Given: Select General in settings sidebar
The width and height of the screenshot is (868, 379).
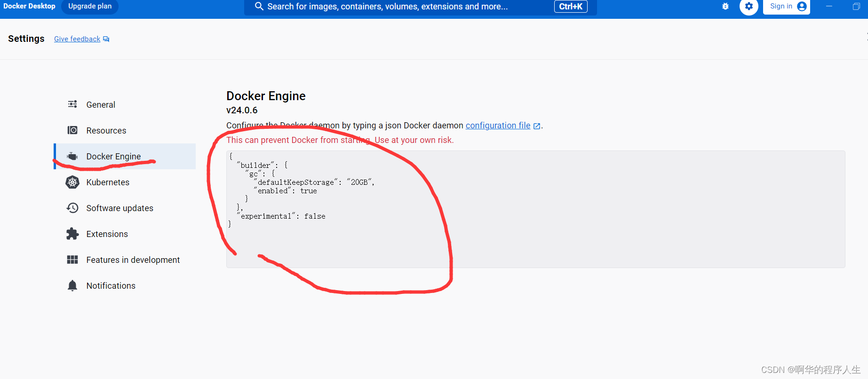Looking at the screenshot, I should [125, 104].
